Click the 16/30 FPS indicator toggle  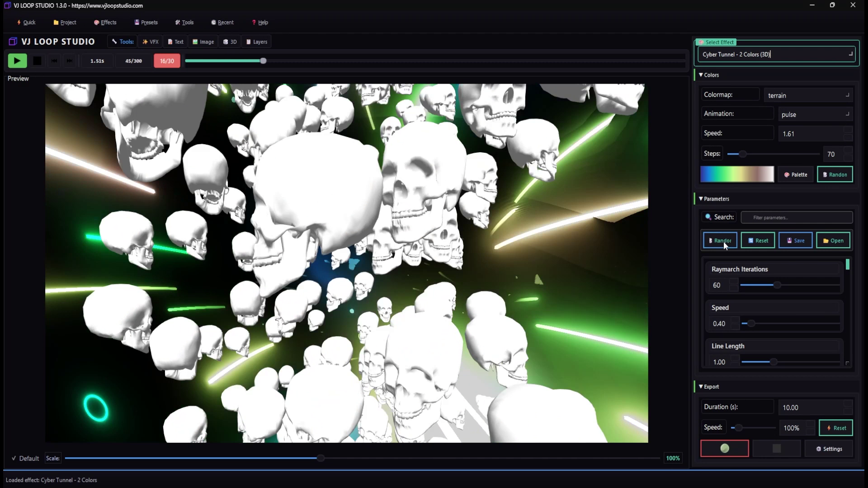click(x=166, y=61)
